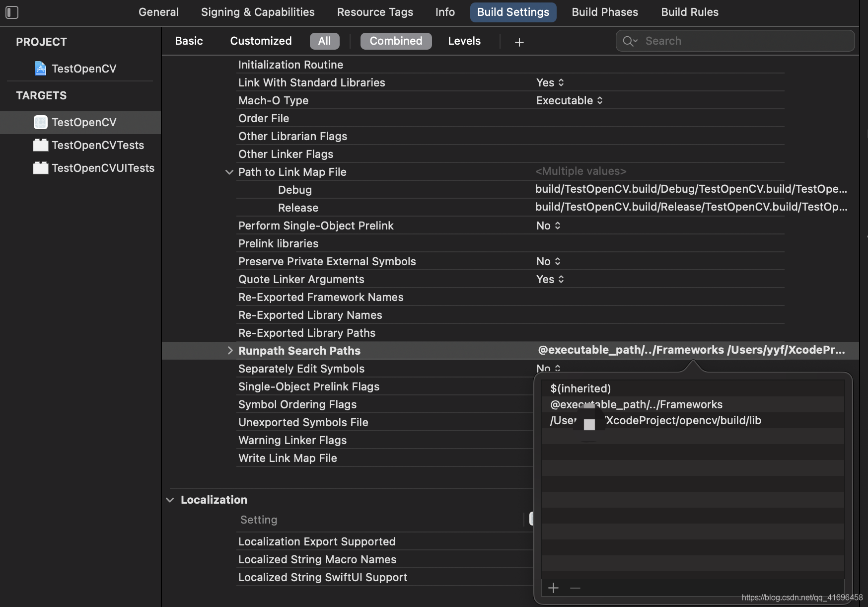The height and width of the screenshot is (607, 868).
Task: Open the General tab
Action: tap(158, 12)
